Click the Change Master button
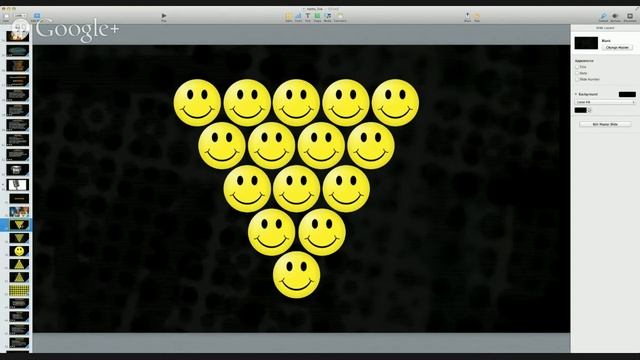The width and height of the screenshot is (640, 360). click(617, 48)
